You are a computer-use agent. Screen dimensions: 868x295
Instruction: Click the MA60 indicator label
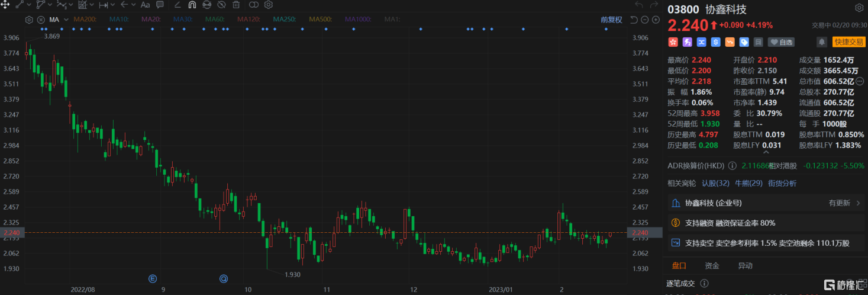pyautogui.click(x=215, y=20)
